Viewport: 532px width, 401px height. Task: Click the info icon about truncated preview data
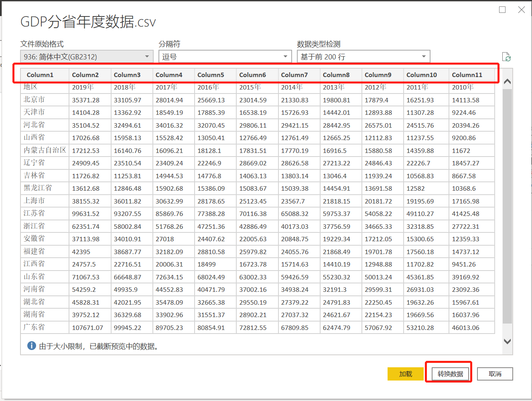[31, 346]
